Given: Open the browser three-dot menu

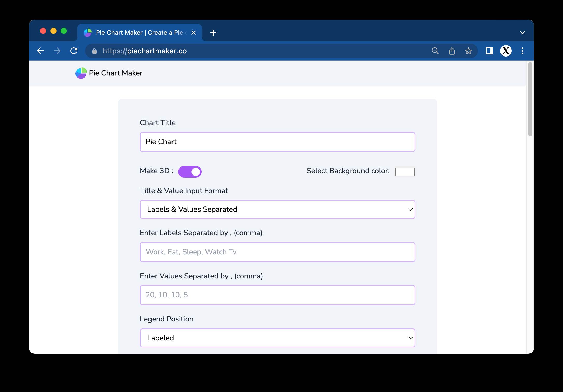Looking at the screenshot, I should tap(523, 51).
